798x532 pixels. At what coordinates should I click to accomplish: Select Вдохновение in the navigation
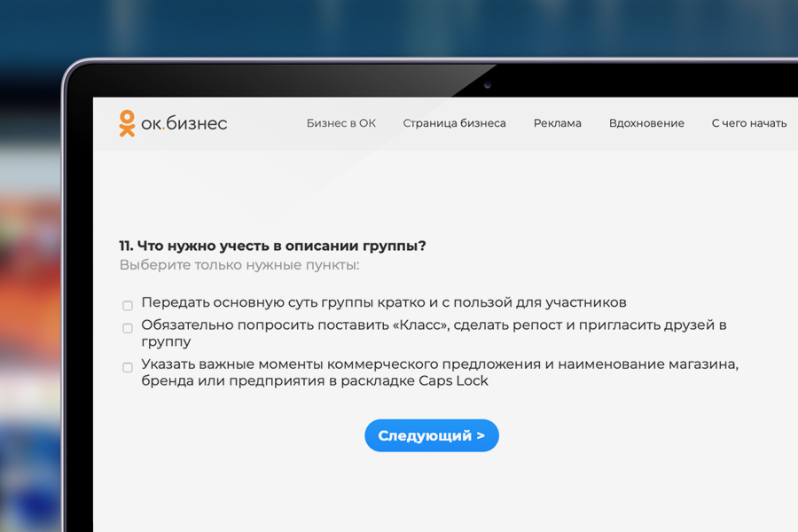coord(646,123)
